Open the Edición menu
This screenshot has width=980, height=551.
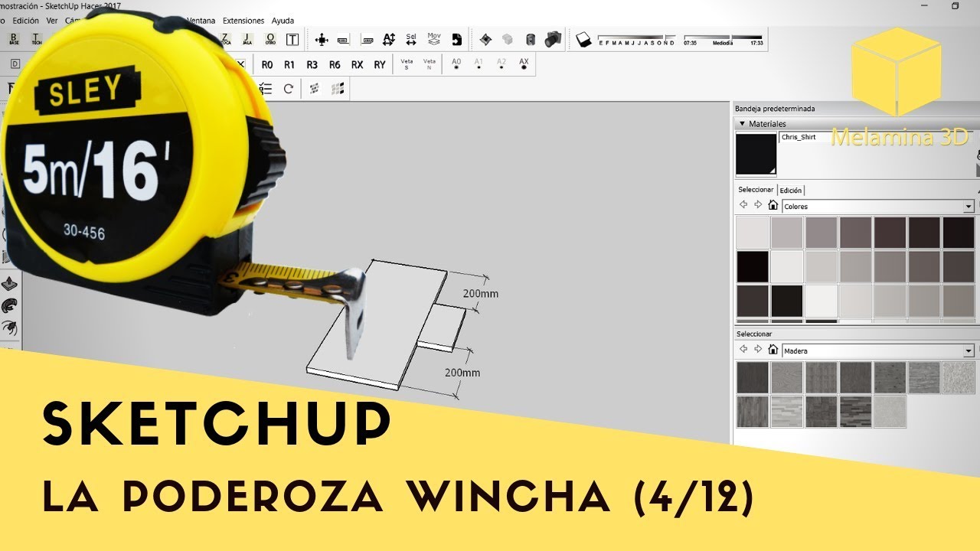tap(26, 21)
